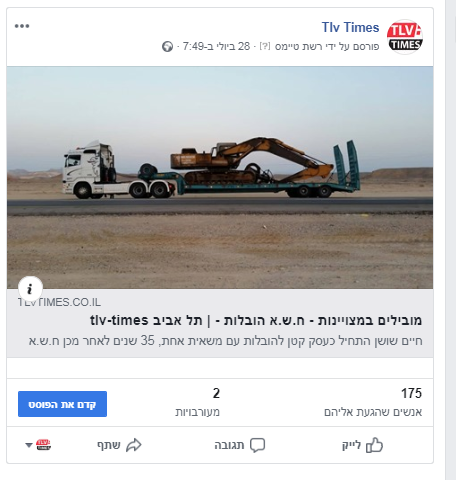The image size is (456, 480).
Task: Expand the post-as identity dropdown arrow
Action: coord(29,445)
